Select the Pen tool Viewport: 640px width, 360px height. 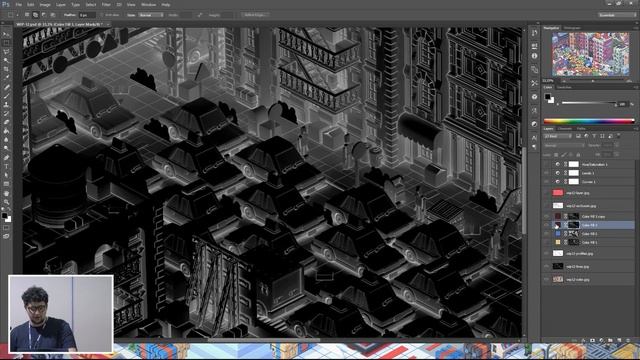6,158
